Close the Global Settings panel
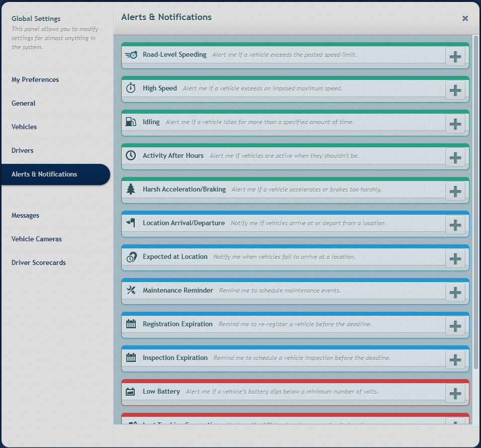This screenshot has width=481, height=448. (465, 18)
